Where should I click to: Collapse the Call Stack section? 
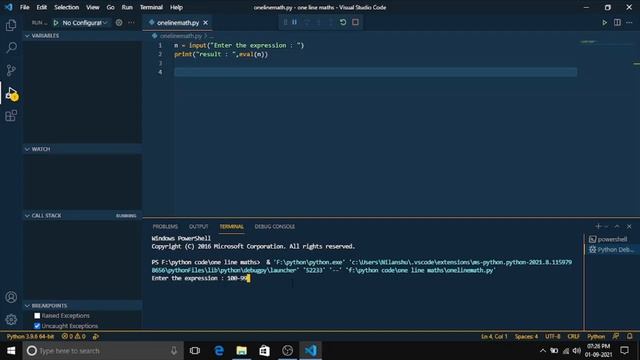82,216
